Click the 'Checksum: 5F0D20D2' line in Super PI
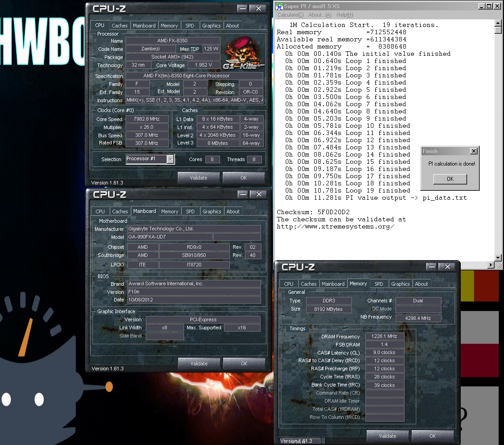This screenshot has width=504, height=445. [x=313, y=212]
